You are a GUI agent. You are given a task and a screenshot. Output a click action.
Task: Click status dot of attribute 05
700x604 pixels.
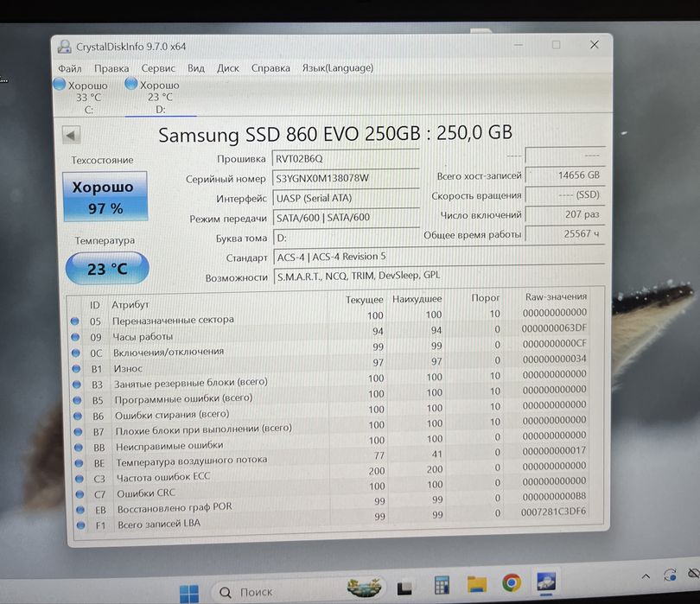[x=74, y=321]
